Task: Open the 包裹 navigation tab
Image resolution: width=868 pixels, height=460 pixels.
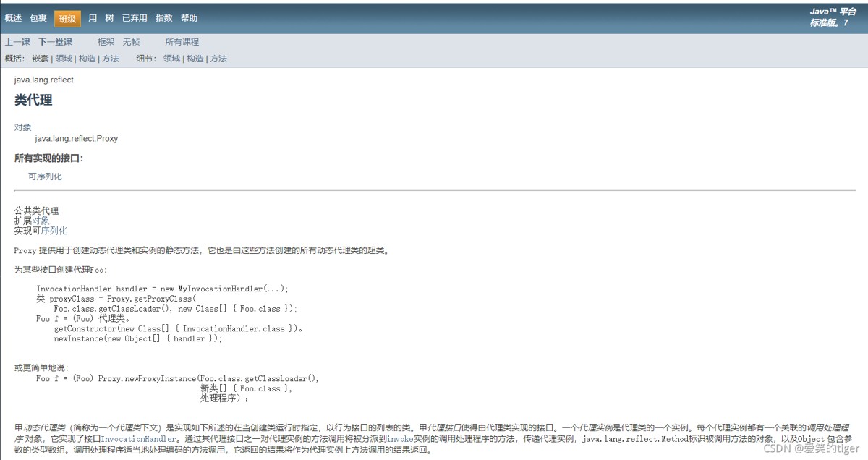Action: point(38,18)
